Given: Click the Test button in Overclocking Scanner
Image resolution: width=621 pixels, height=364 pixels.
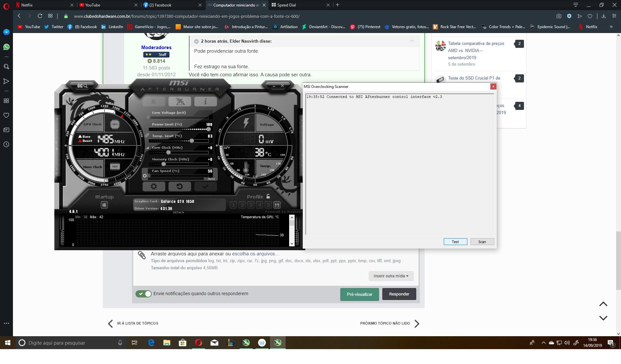Looking at the screenshot, I should tap(455, 242).
